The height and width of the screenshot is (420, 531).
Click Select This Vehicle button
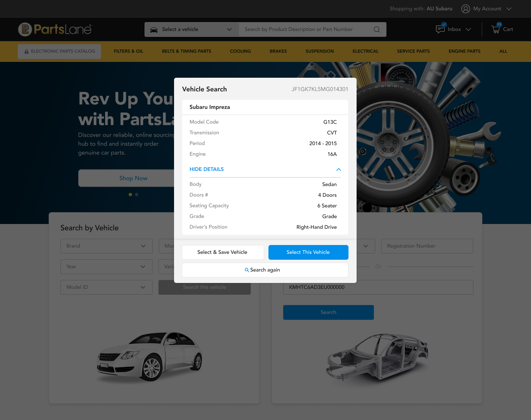[308, 252]
